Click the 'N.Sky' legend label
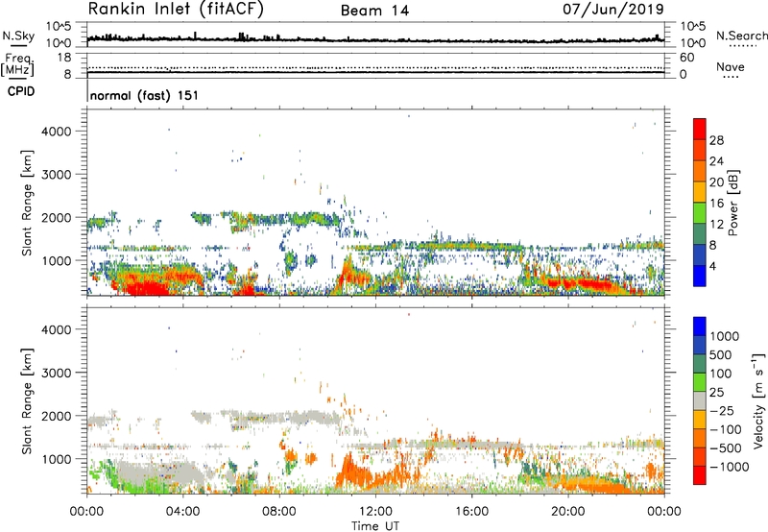 click(18, 36)
